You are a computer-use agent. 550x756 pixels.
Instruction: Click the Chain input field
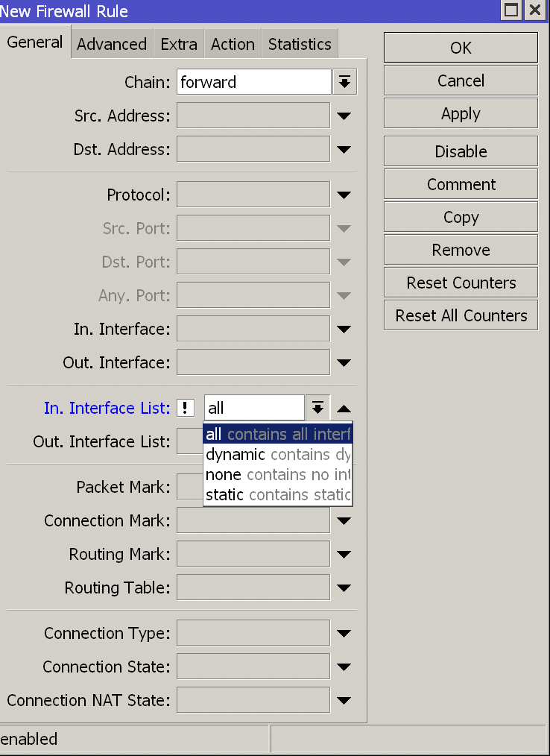pos(253,82)
